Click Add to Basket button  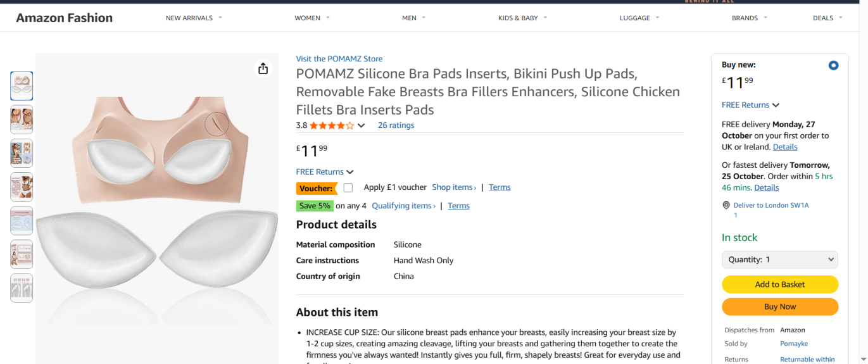pos(779,284)
